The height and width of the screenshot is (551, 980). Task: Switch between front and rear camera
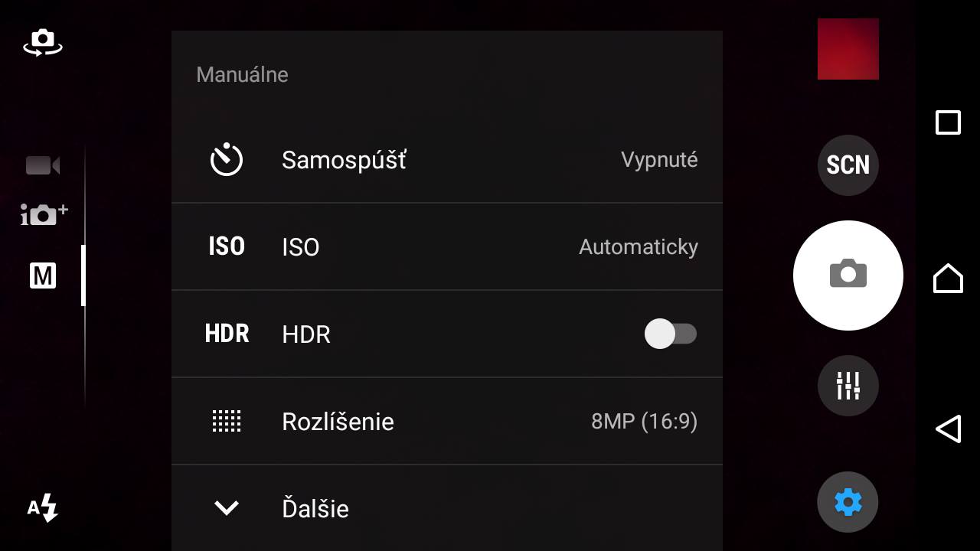(43, 43)
